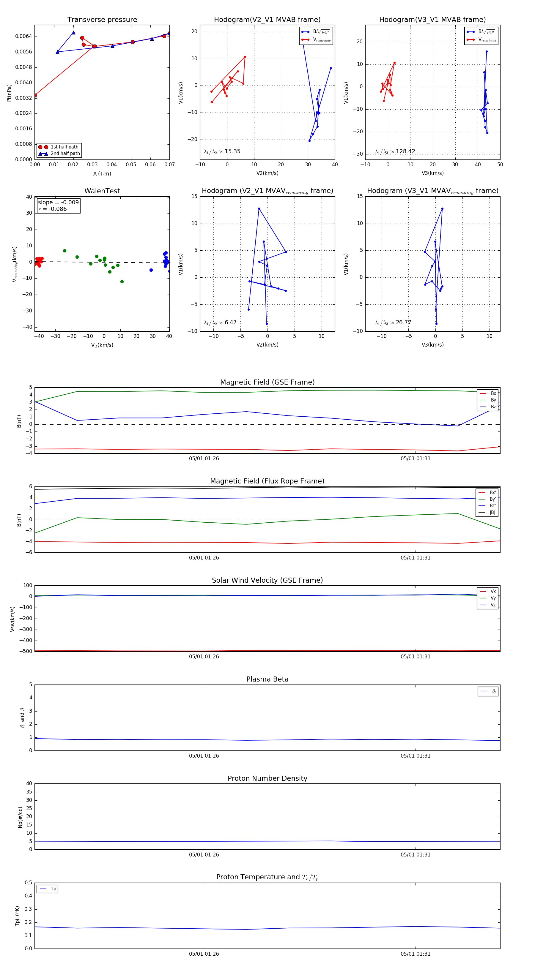Click the 'Magnetic Field (GSE Frame)' title
The height and width of the screenshot is (980, 535).
coord(267,382)
